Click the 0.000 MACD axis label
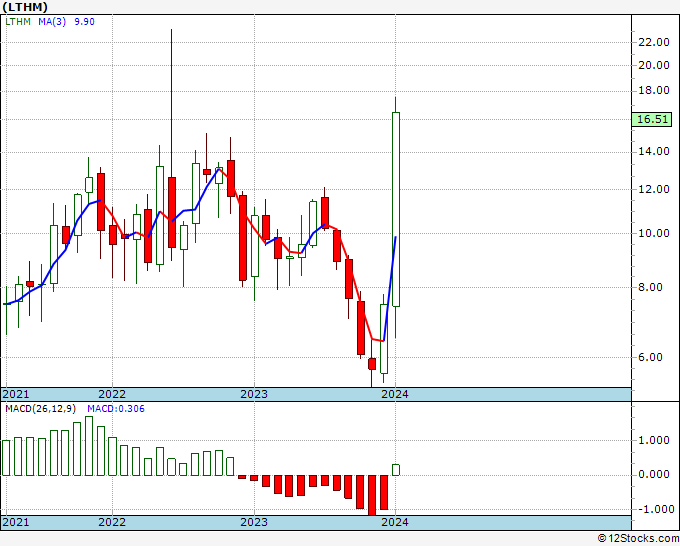 (654, 474)
